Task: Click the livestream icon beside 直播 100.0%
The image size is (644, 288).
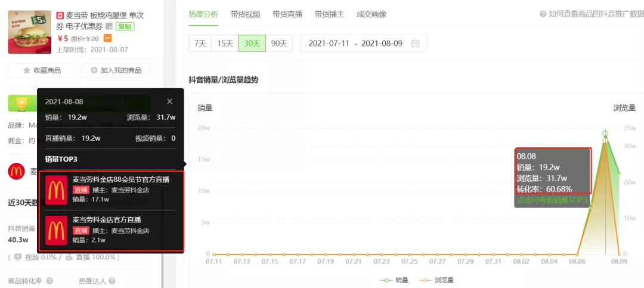Action: (x=69, y=257)
